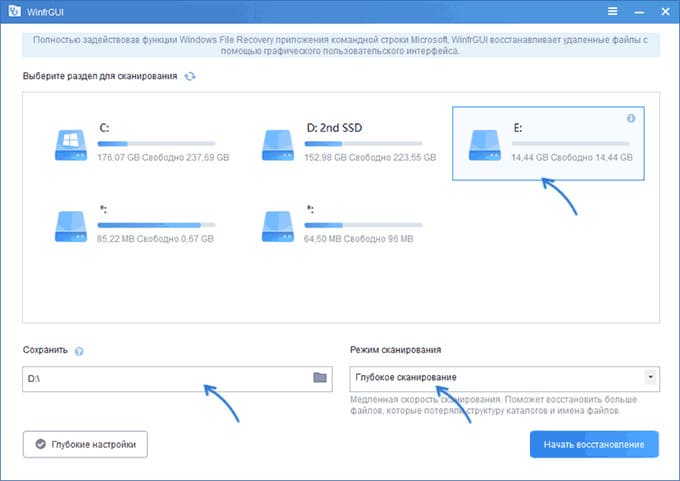Click the Глубокие настройки button
This screenshot has height=481, width=680.
pos(85,444)
